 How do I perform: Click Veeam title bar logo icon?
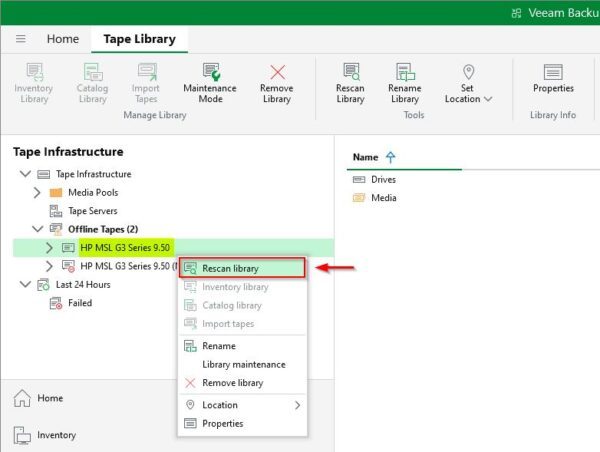tap(516, 13)
